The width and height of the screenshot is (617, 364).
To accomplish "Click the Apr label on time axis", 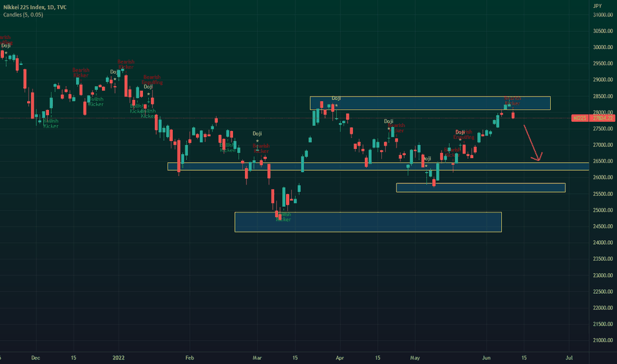I will pos(340,358).
